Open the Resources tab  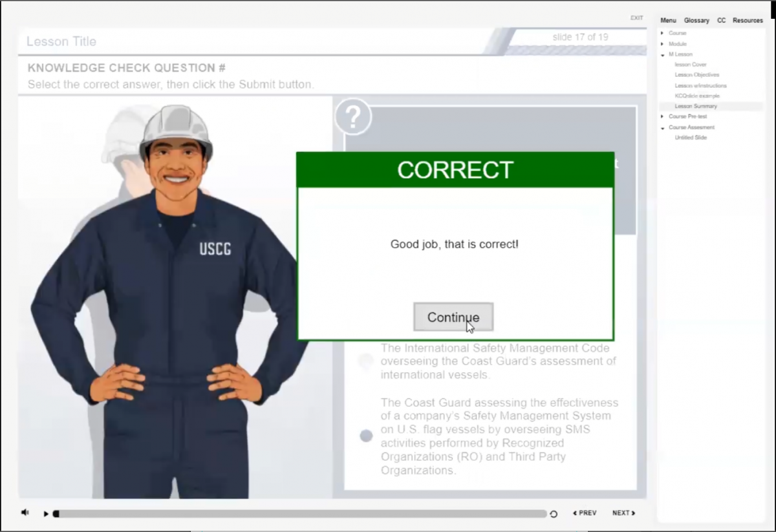click(748, 21)
